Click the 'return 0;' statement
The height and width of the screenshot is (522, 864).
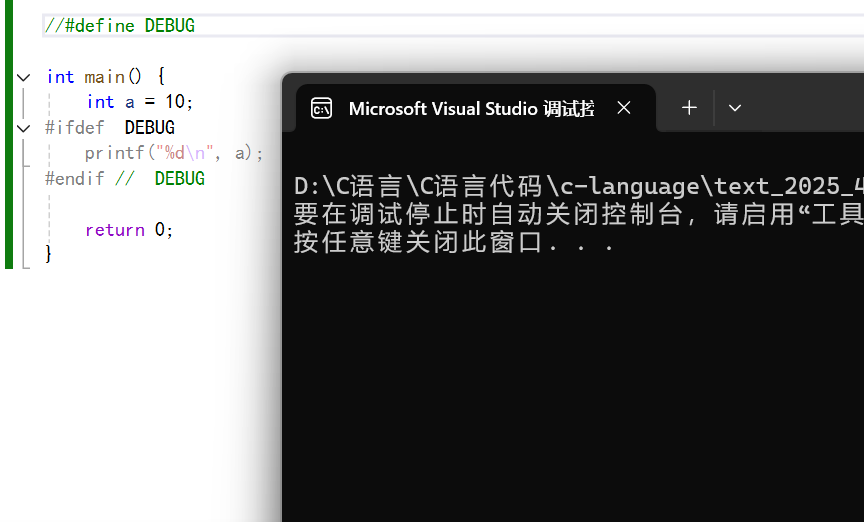(x=129, y=230)
